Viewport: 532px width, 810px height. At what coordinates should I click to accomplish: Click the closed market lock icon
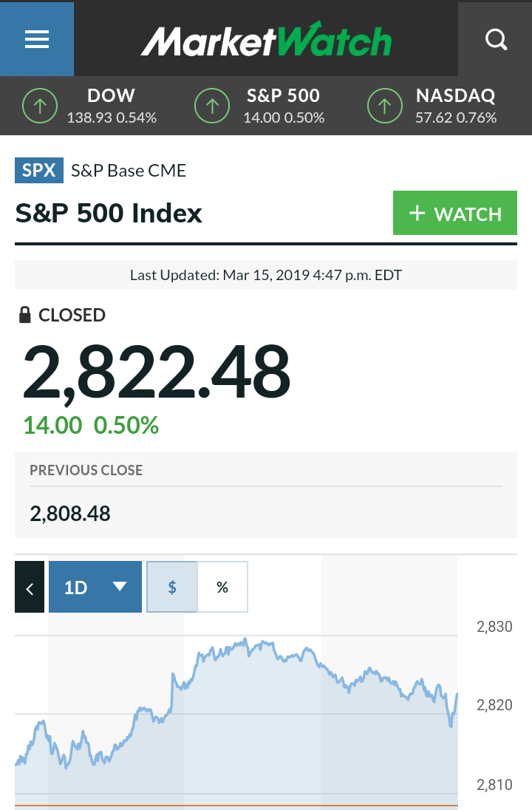pos(24,315)
